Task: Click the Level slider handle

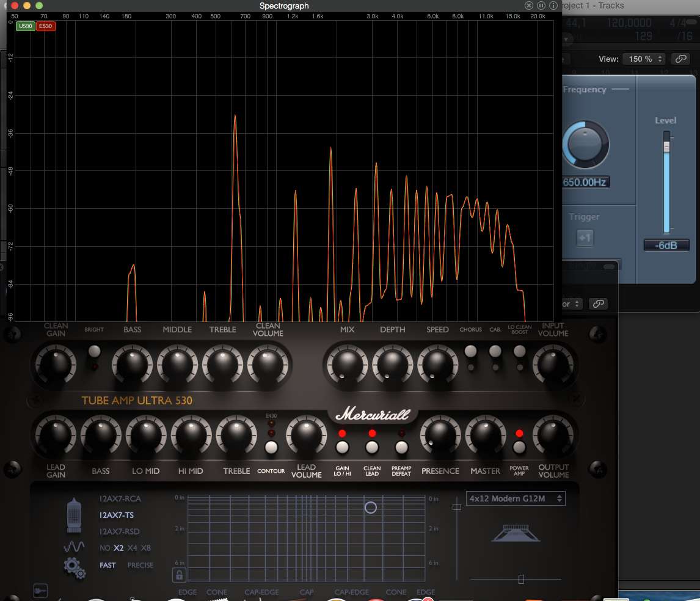Action: click(666, 147)
